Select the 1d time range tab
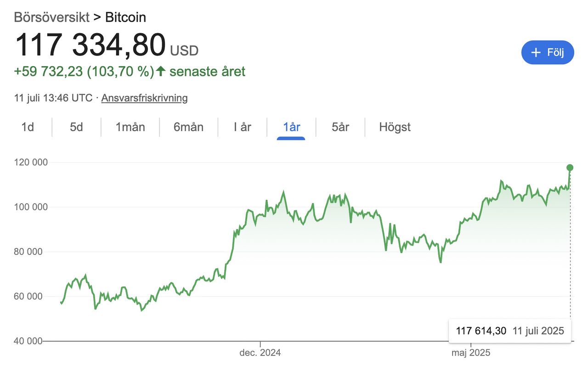Viewport: 588px width, 367px height. tap(28, 127)
